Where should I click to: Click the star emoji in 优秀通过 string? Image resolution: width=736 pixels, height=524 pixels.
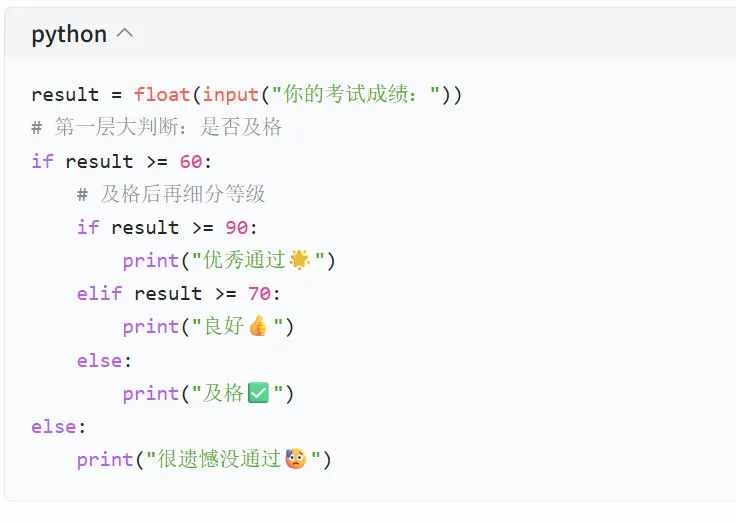click(299, 260)
